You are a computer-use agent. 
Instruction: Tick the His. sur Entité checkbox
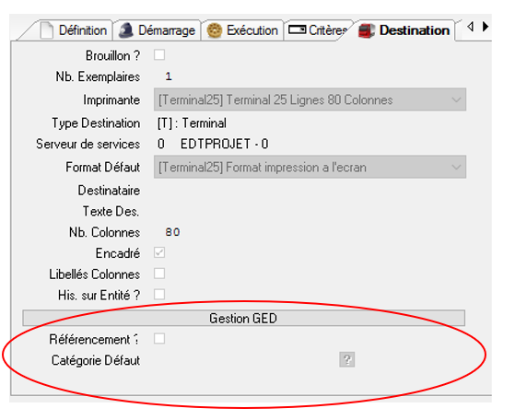(x=159, y=295)
